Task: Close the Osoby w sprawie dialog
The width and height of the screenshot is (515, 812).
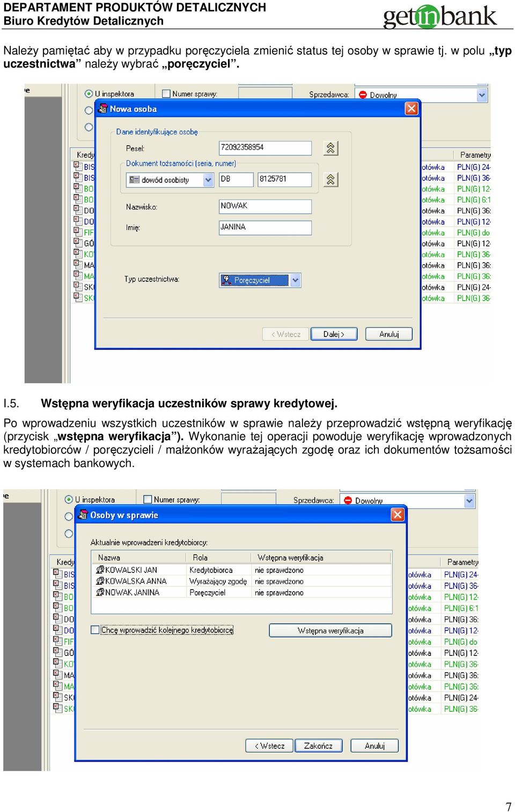Action: pos(398,515)
